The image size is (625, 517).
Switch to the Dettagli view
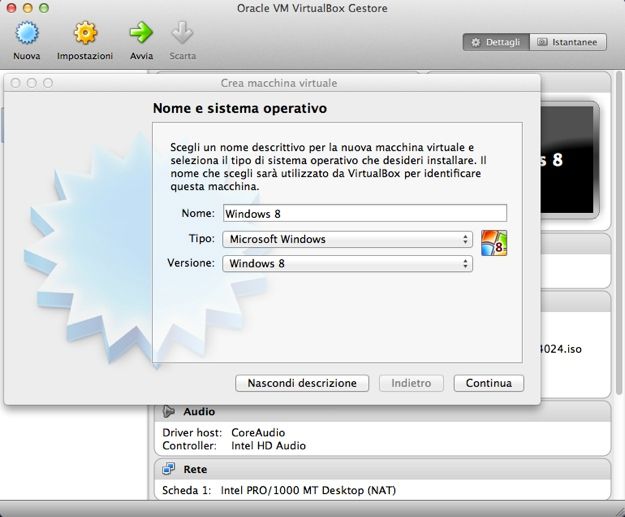pyautogui.click(x=496, y=42)
